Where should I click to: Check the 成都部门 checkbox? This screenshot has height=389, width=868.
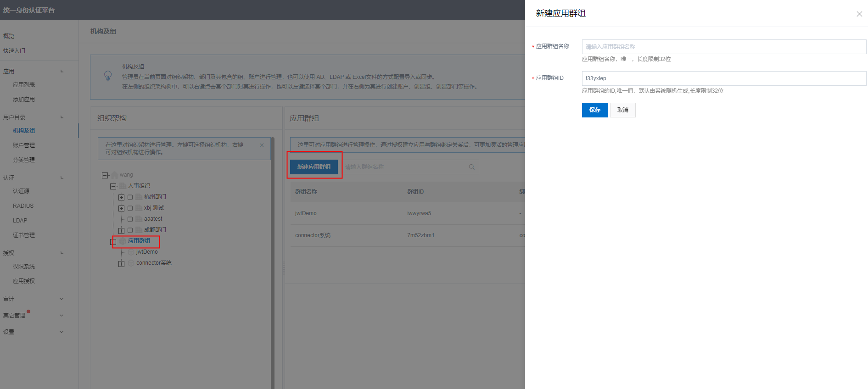[130, 230]
